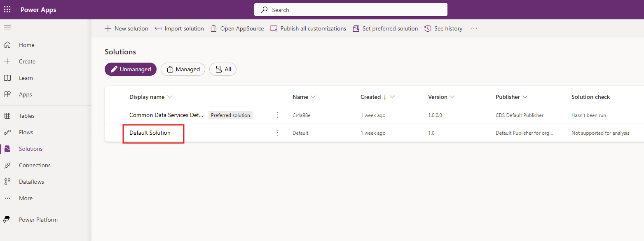Click the "Hasn't been run" cell

pos(589,115)
